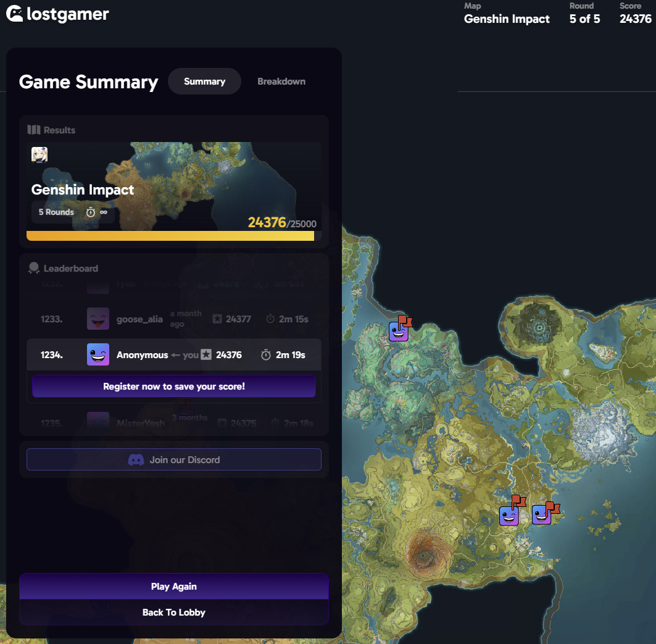Click the Discord logo icon

[136, 460]
